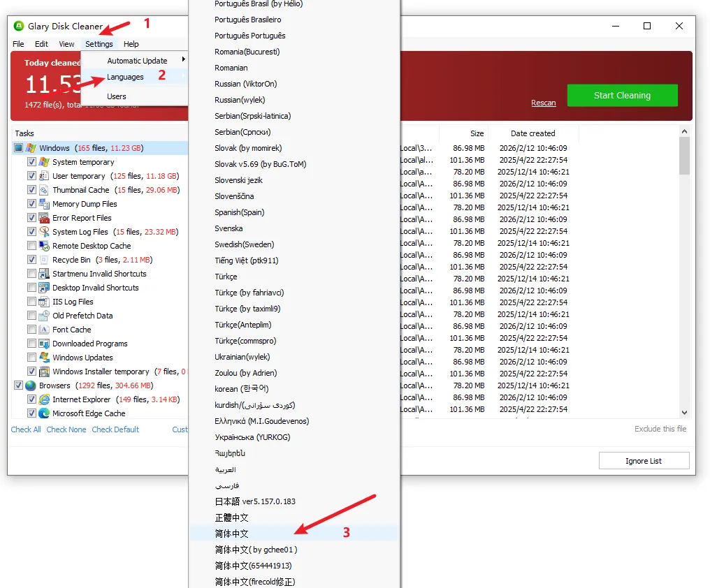
Task: Select Users in Settings menu
Action: coord(134,96)
